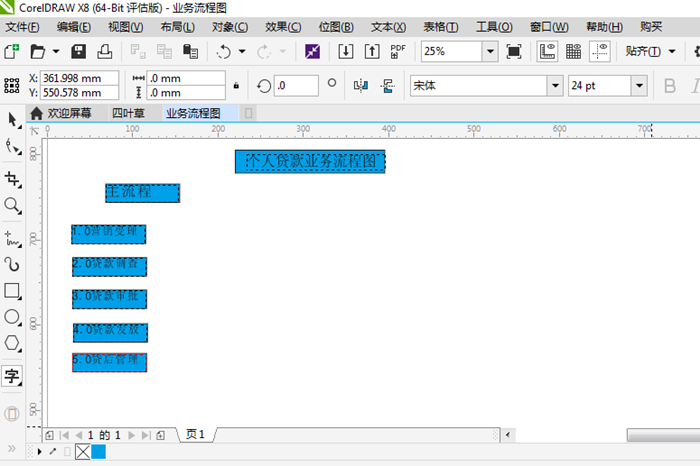
Task: Click the Save disk icon
Action: pyautogui.click(x=78, y=51)
